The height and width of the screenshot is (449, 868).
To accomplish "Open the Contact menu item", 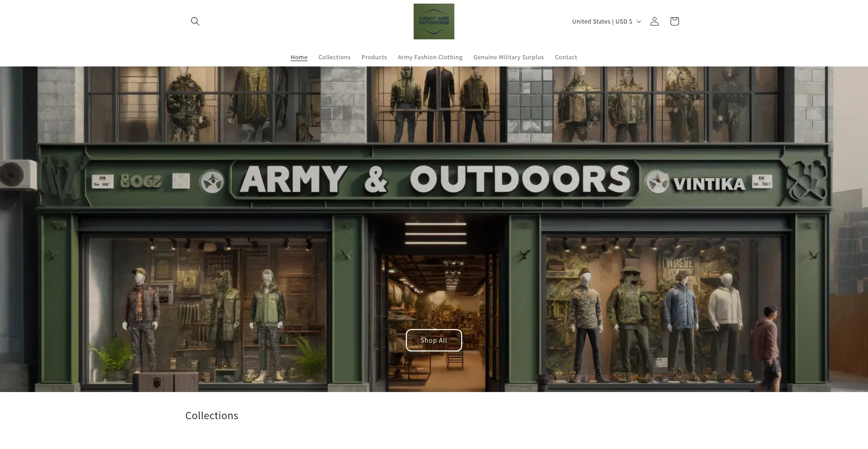I will tap(566, 57).
